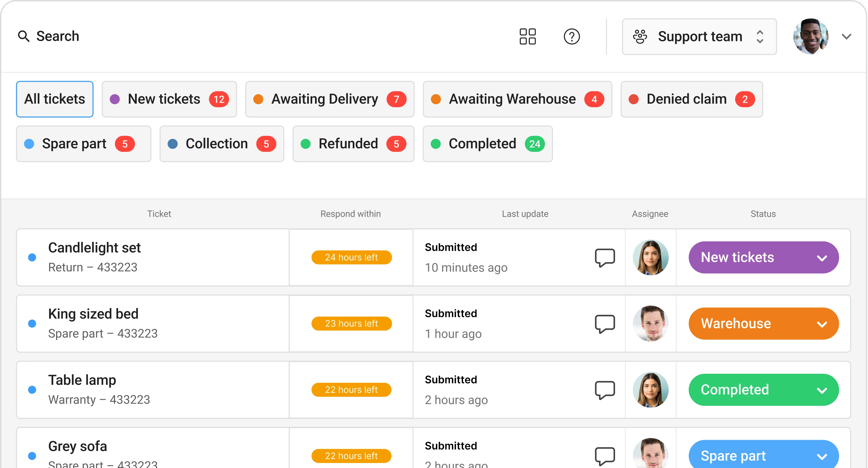Open the comment bubble on Candlelight set
The image size is (868, 468).
coord(605,257)
